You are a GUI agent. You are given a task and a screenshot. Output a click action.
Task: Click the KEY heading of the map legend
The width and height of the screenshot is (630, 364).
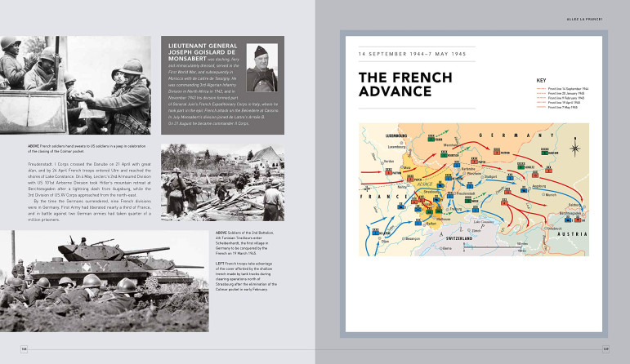(540, 80)
